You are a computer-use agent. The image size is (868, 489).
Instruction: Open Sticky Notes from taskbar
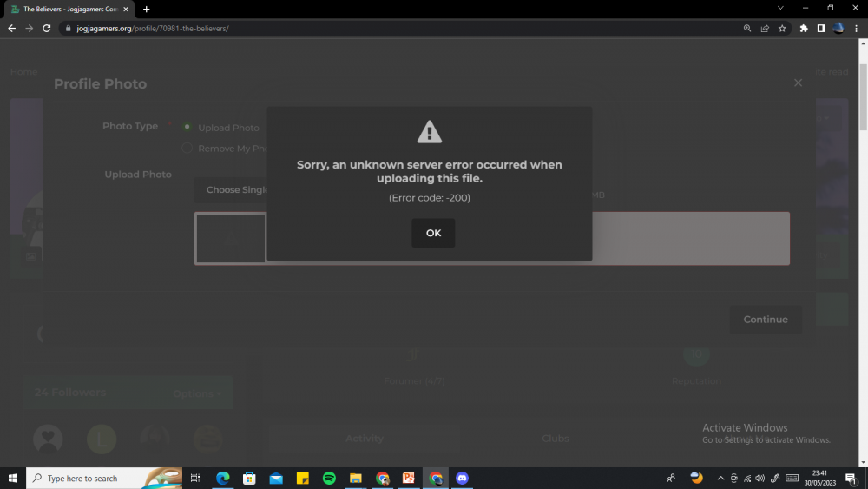pyautogui.click(x=302, y=478)
